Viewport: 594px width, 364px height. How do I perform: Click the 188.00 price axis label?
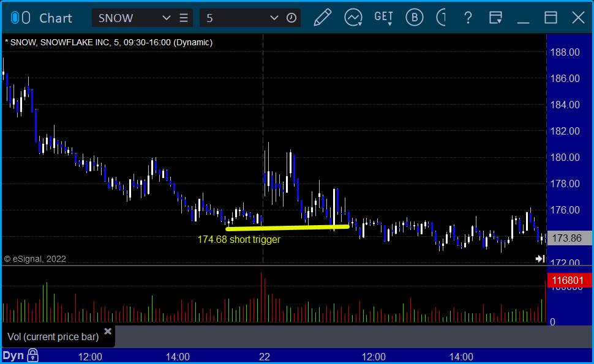tap(565, 52)
